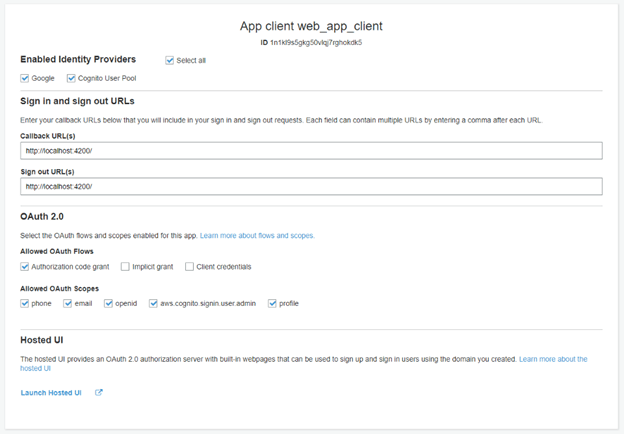Toggle the aws.cognito.signin.user.admin scope
The width and height of the screenshot is (624, 434).
tap(153, 303)
